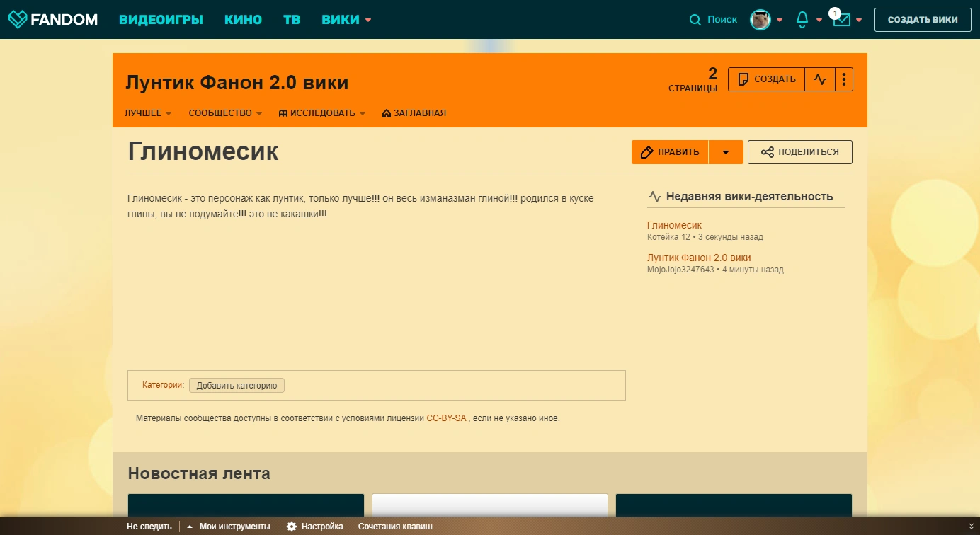The image size is (980, 535).
Task: Click the Недавняя вики-деятельность heading
Action: 749,197
